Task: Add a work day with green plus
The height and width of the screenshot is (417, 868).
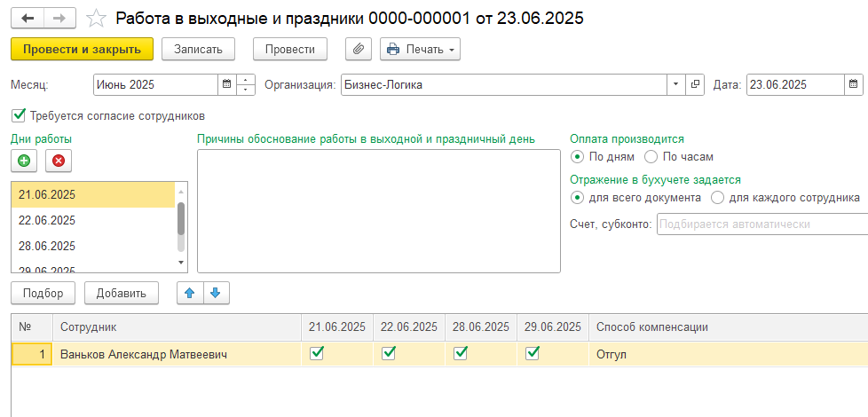Action: 24,161
